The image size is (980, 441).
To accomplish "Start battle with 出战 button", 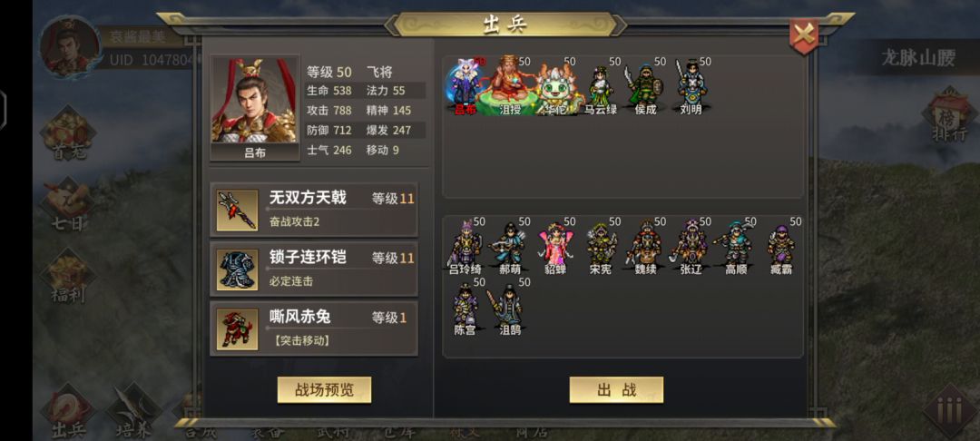I will pyautogui.click(x=616, y=390).
